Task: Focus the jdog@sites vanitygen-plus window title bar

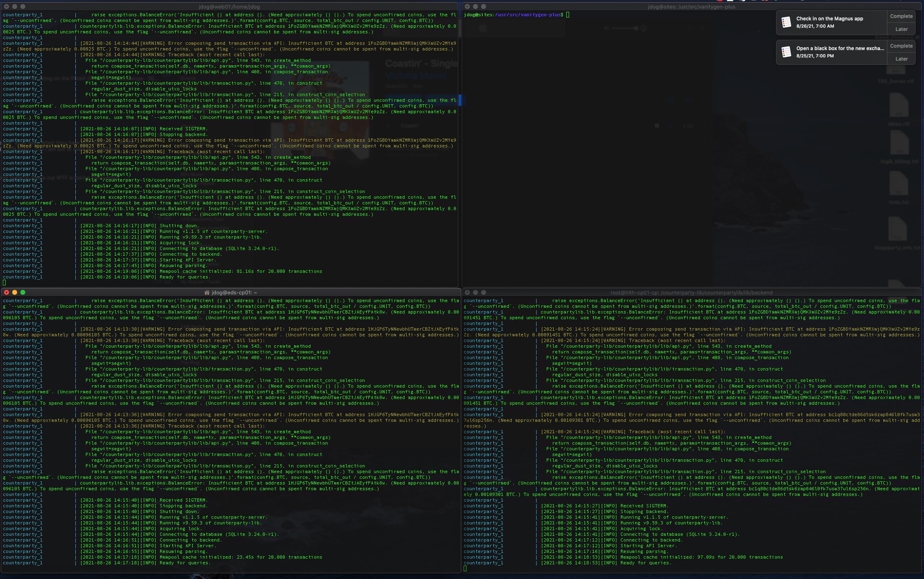Action: (x=691, y=7)
